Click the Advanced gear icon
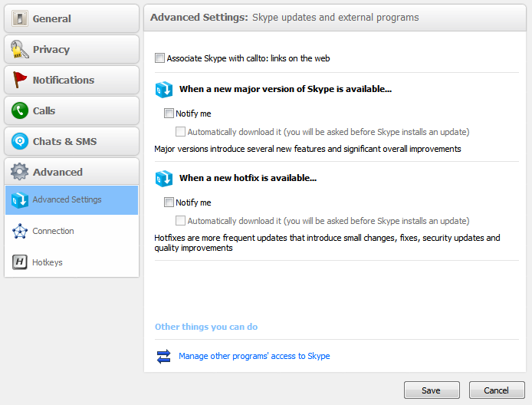 click(x=20, y=172)
